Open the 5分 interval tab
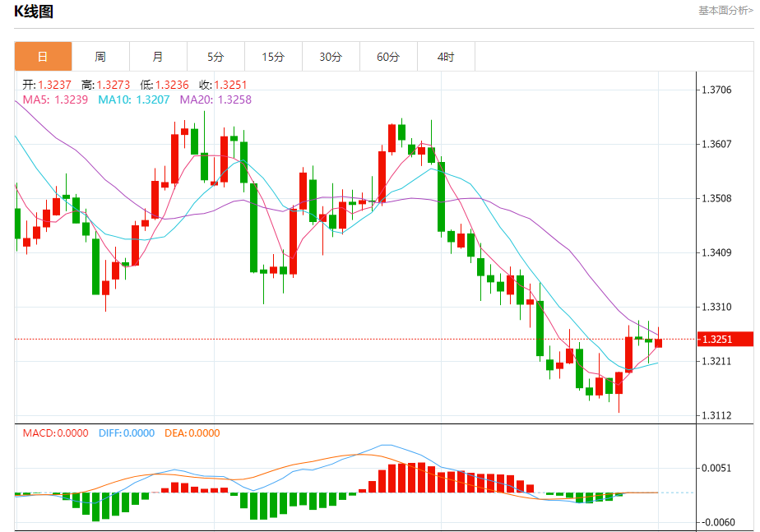The width and height of the screenshot is (760, 532). 215,57
